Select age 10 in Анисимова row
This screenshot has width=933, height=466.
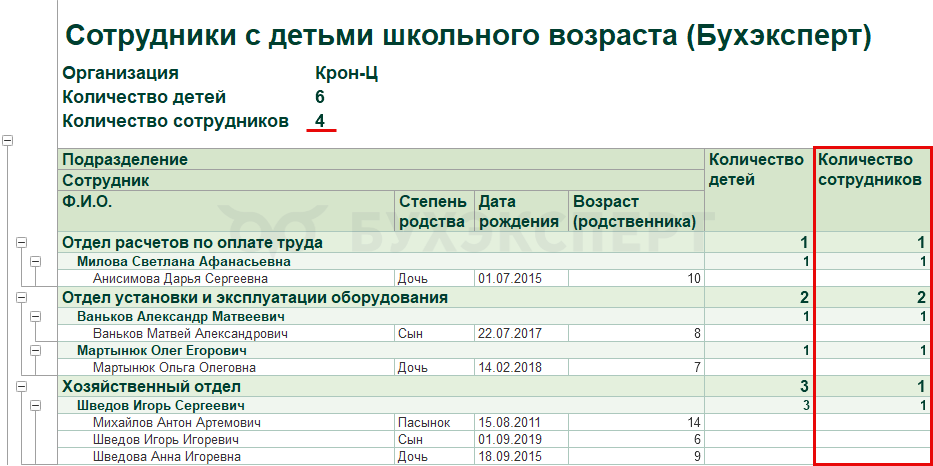click(x=636, y=279)
